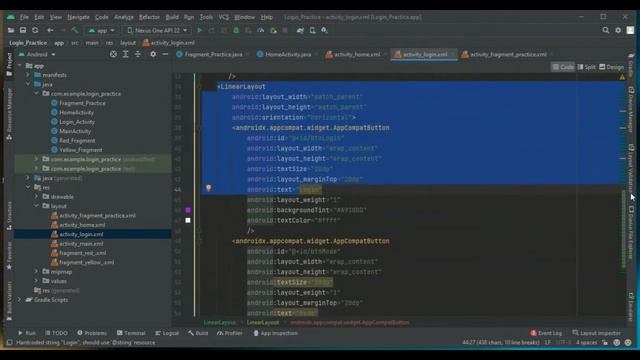This screenshot has height=360, width=640.
Task: Click the Select Opened File target icon
Action: pyautogui.click(x=113, y=54)
